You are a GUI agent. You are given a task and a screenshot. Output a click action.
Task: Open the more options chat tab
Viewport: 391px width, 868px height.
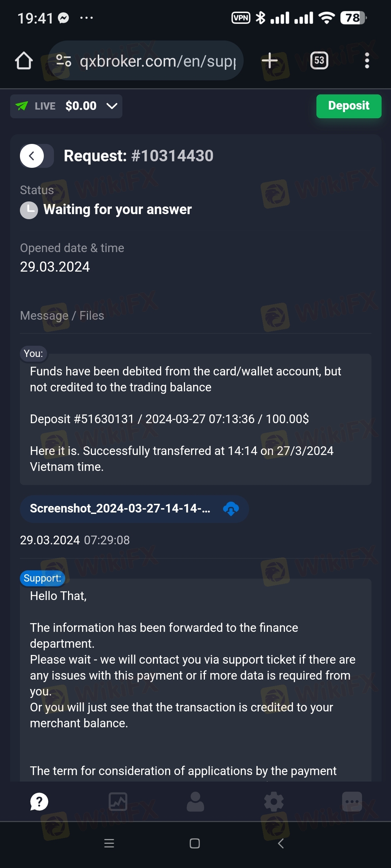tap(352, 802)
